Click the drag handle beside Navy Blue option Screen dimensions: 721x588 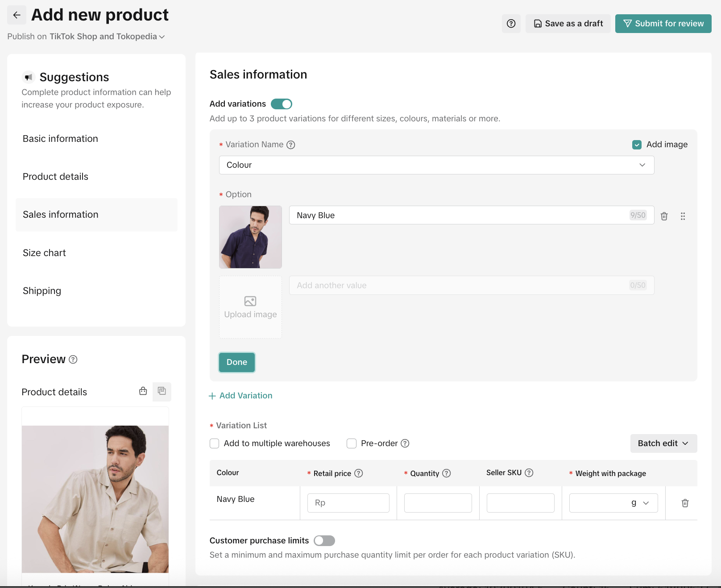coord(683,216)
